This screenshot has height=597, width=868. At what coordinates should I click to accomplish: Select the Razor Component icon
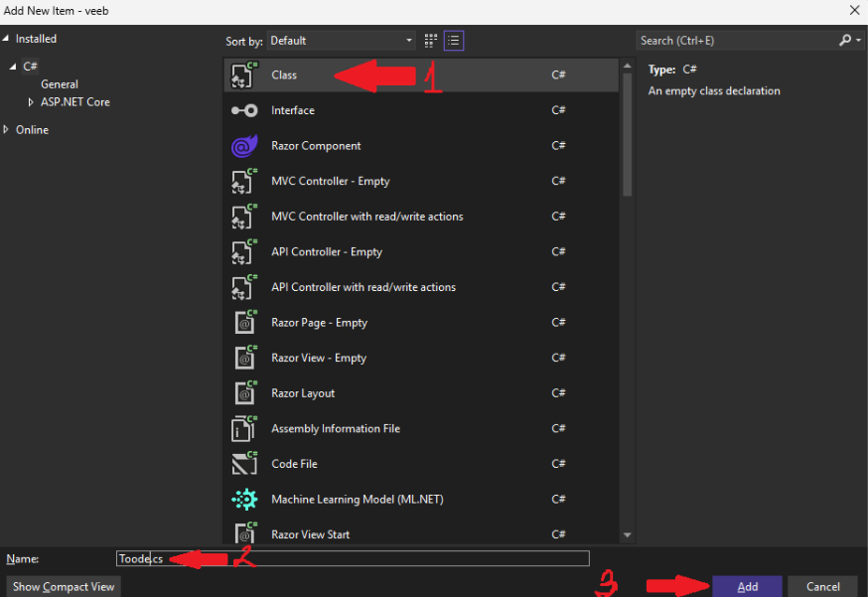coord(243,146)
